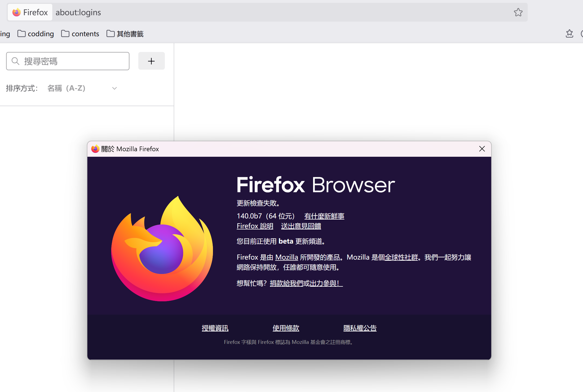Click the magnifier icon in password search
The image size is (583, 392).
point(15,61)
